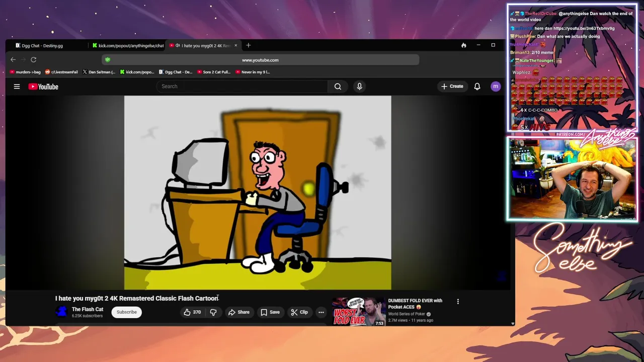
Task: Reload the browser page
Action: click(33, 60)
